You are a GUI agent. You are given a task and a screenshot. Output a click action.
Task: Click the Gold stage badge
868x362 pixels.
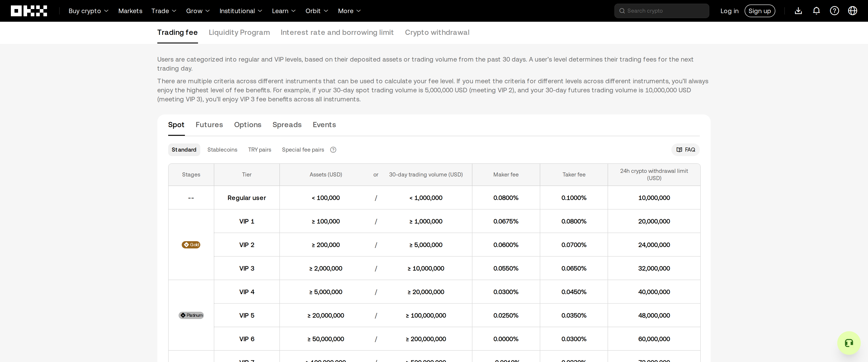coord(191,245)
